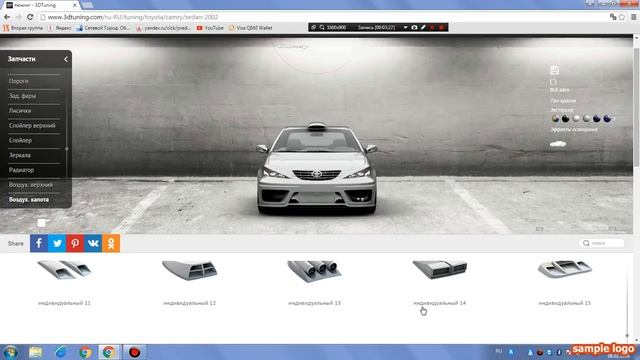Take snapshot with recorder camera icon
Image resolution: width=640 pixels, height=360 pixels.
click(x=414, y=27)
